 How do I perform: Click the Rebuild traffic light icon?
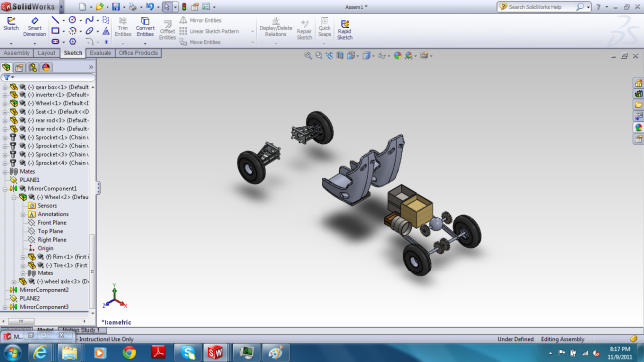[x=184, y=7]
